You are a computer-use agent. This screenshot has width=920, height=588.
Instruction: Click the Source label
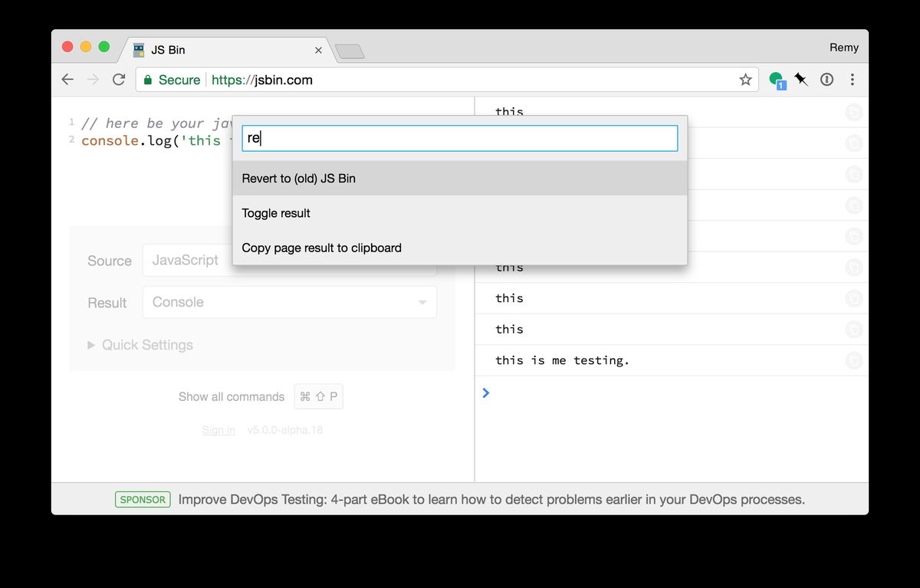110,261
